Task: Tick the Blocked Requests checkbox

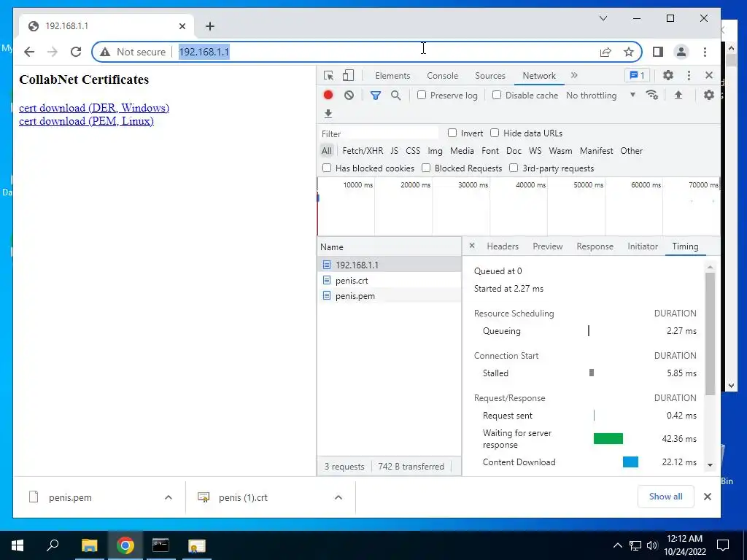Action: (426, 168)
